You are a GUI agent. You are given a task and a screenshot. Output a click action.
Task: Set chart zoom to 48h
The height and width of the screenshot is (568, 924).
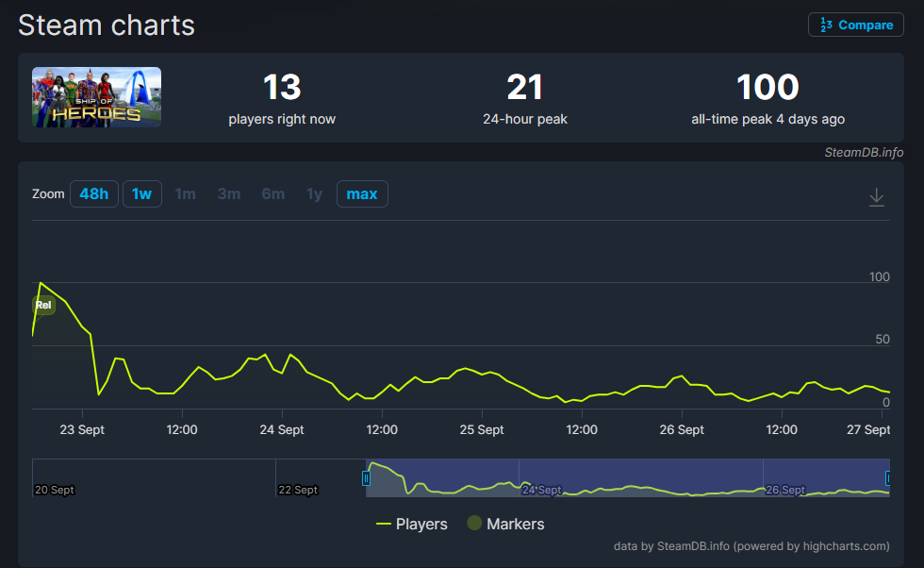click(94, 194)
